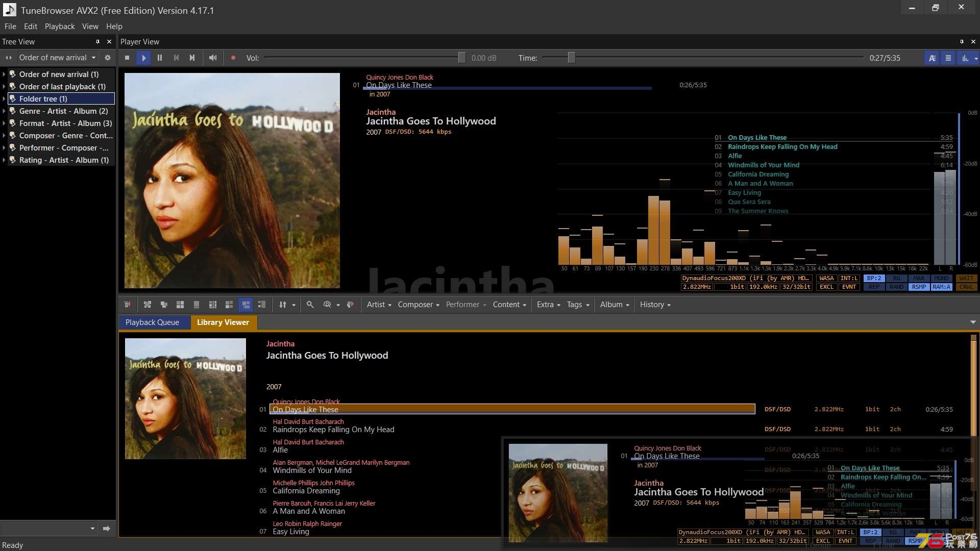This screenshot has height=551, width=980.
Task: Open the Edit menu
Action: click(31, 26)
